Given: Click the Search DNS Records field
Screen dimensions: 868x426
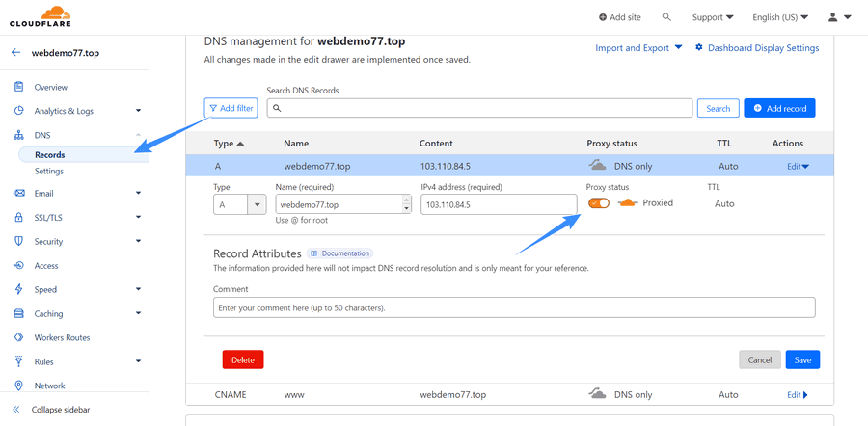Looking at the screenshot, I should (x=479, y=109).
